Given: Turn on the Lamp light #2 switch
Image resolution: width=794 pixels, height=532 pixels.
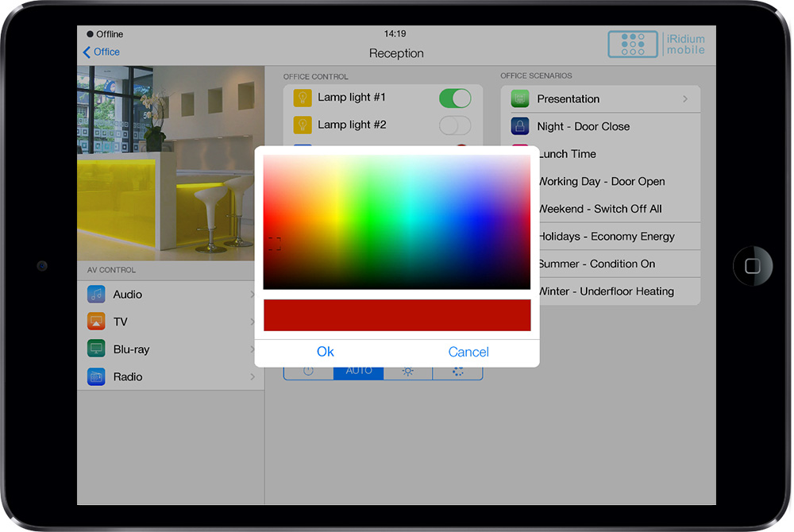Looking at the screenshot, I should 455,125.
